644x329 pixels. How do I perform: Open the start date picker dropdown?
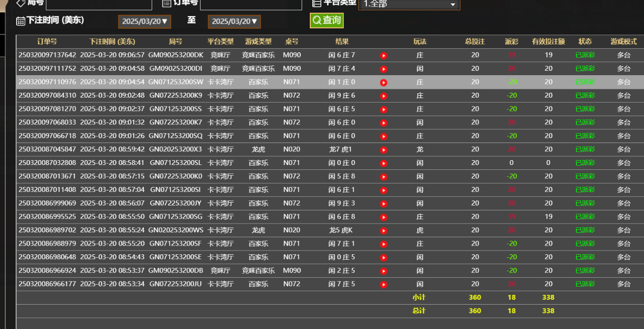[144, 21]
